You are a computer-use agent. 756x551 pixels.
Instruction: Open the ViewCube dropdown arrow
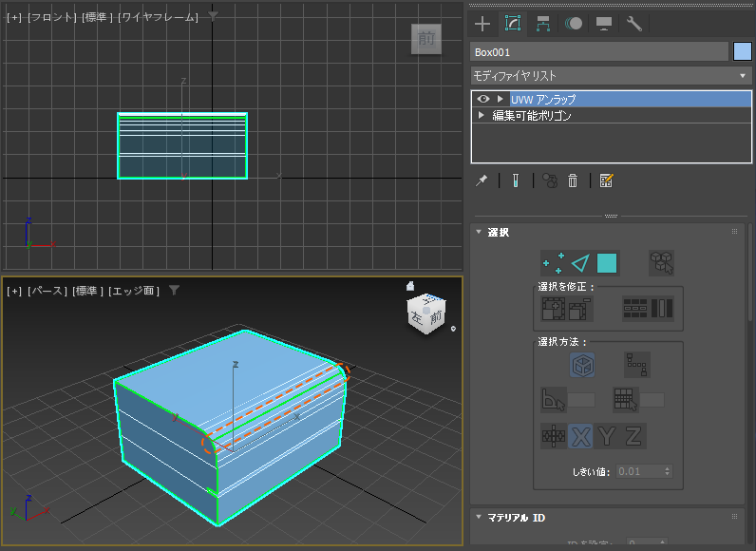pos(453,329)
